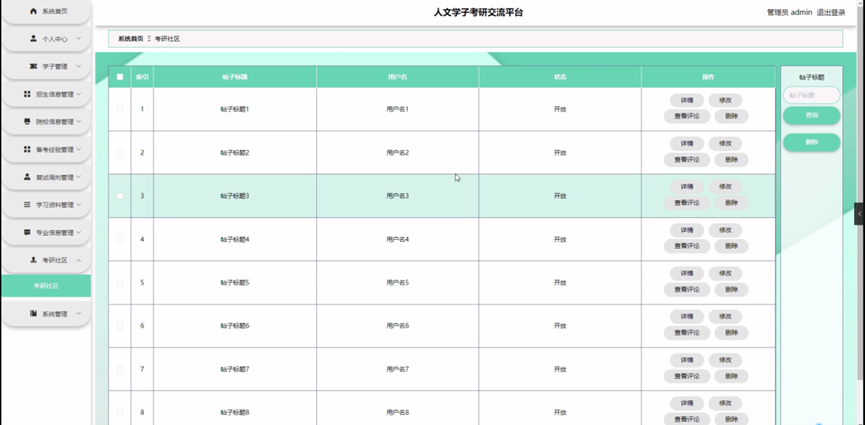
Task: Collapse the 考研社区 menu chevron
Action: coord(78,260)
